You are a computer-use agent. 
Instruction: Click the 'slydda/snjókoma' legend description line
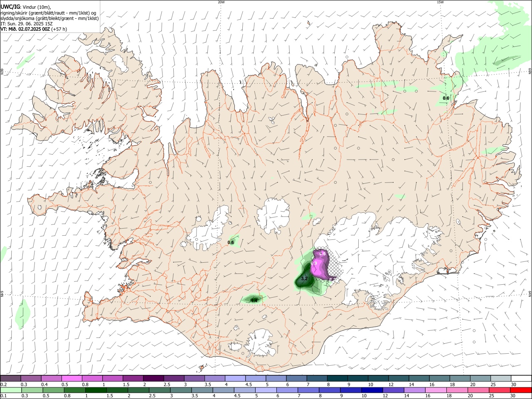pos(49,18)
